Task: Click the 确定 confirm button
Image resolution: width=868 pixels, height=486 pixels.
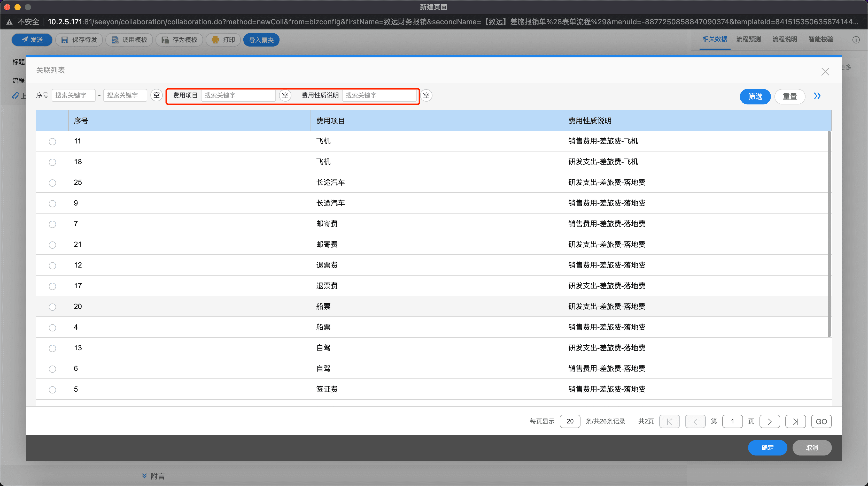Action: click(768, 447)
